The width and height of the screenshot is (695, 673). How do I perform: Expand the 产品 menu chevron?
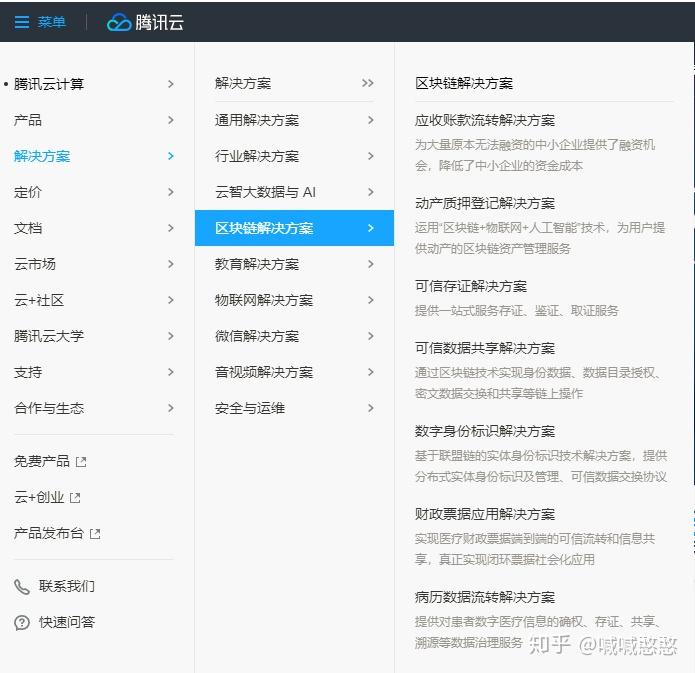(x=171, y=120)
